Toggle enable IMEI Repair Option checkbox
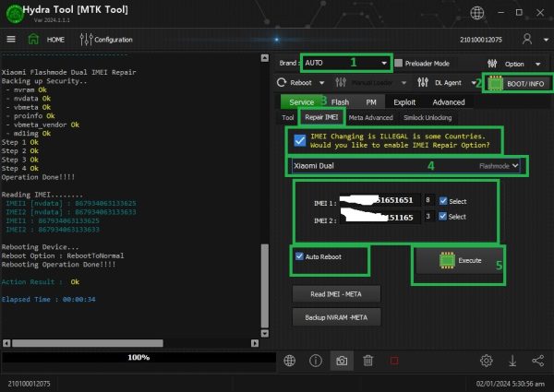 [299, 140]
